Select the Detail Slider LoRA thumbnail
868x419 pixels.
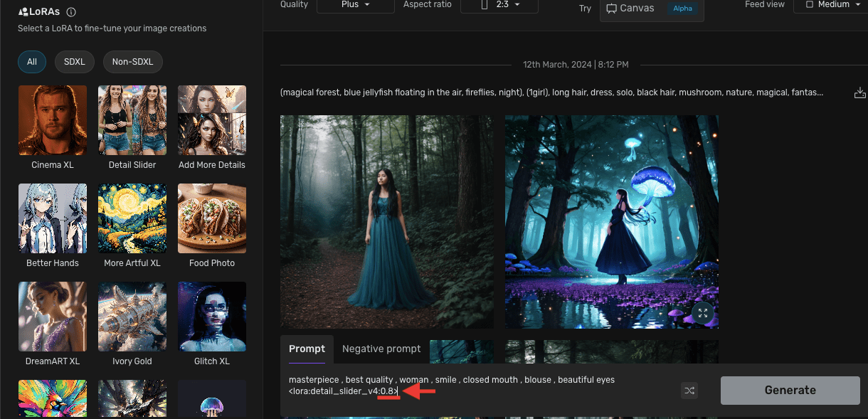pyautogui.click(x=132, y=120)
